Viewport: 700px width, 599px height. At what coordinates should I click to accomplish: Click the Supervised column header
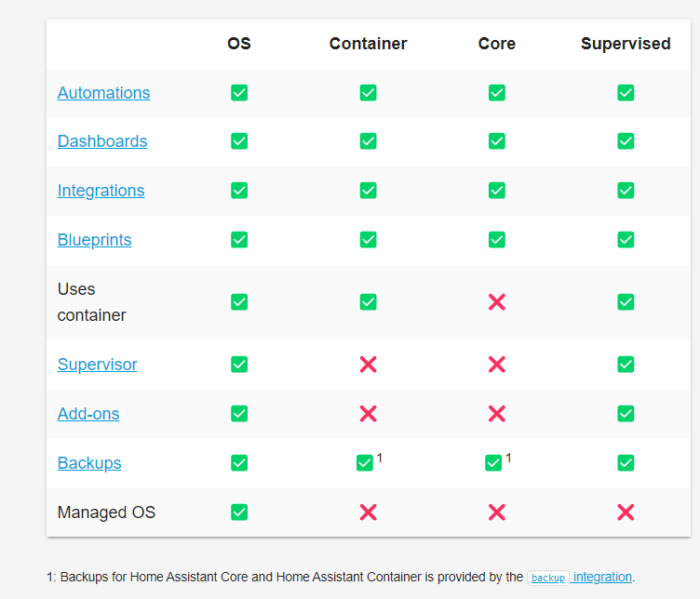pos(626,44)
